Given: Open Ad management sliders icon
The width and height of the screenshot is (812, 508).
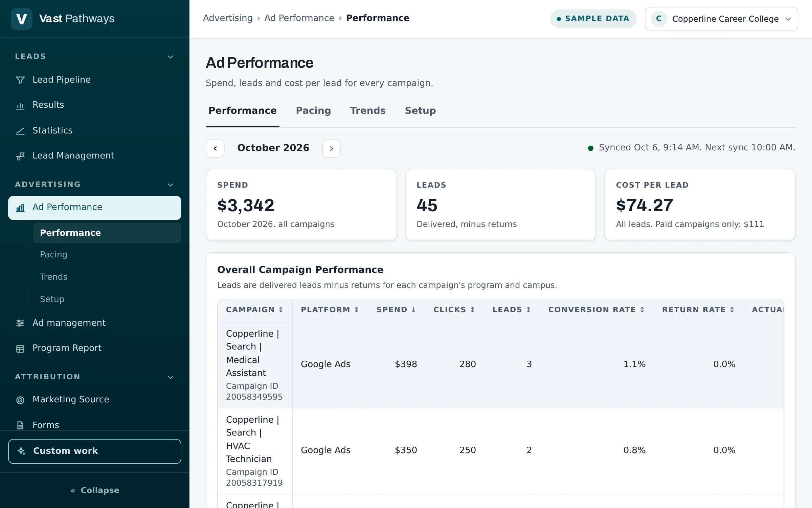Looking at the screenshot, I should click(20, 323).
